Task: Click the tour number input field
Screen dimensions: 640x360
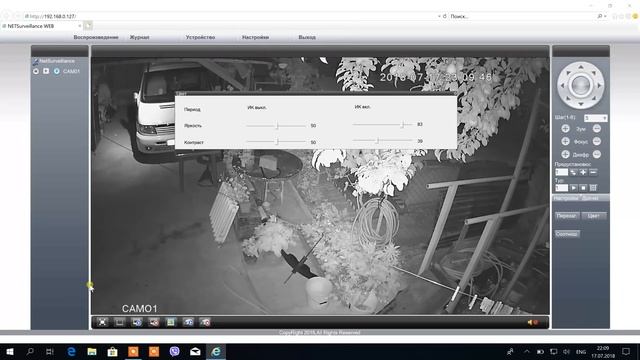Action: pos(562,188)
